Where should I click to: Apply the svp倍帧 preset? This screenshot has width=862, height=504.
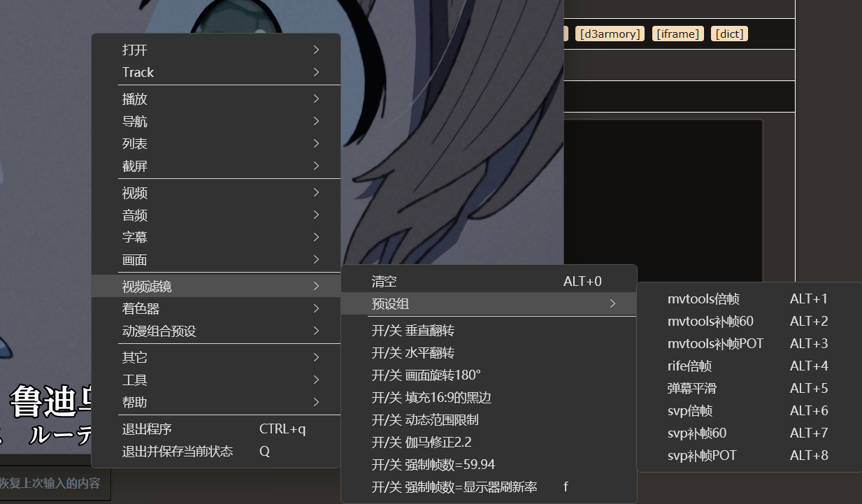coord(749,410)
